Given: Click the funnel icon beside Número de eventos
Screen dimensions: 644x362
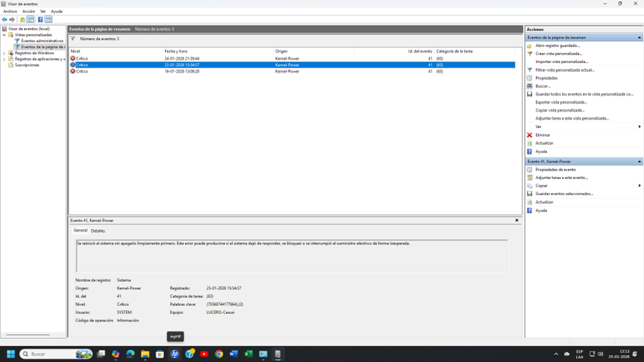Looking at the screenshot, I should (x=73, y=38).
